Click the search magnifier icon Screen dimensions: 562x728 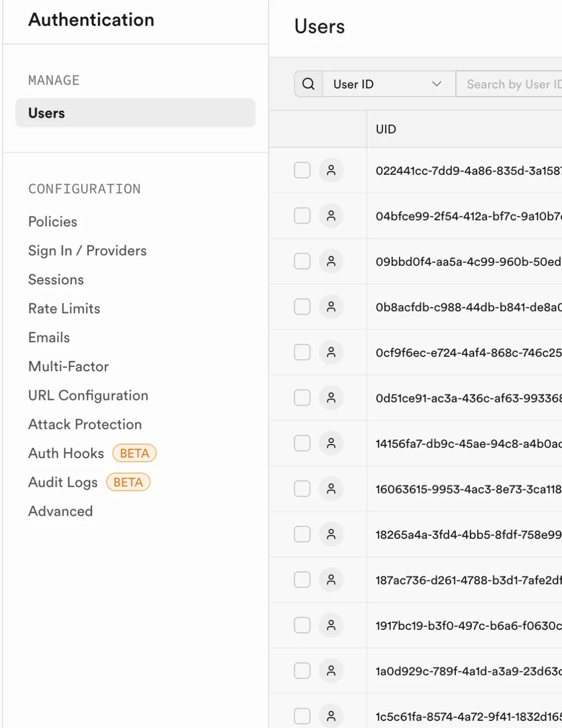click(308, 84)
